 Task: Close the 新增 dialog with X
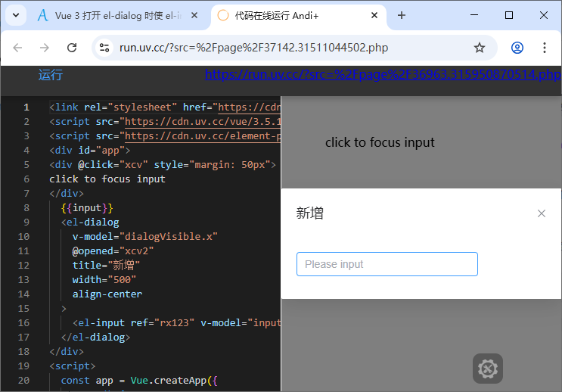pyautogui.click(x=542, y=213)
